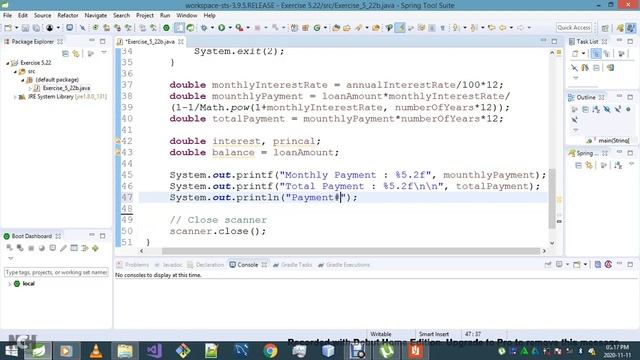Toggle Categorized view in Task List

click(596, 53)
